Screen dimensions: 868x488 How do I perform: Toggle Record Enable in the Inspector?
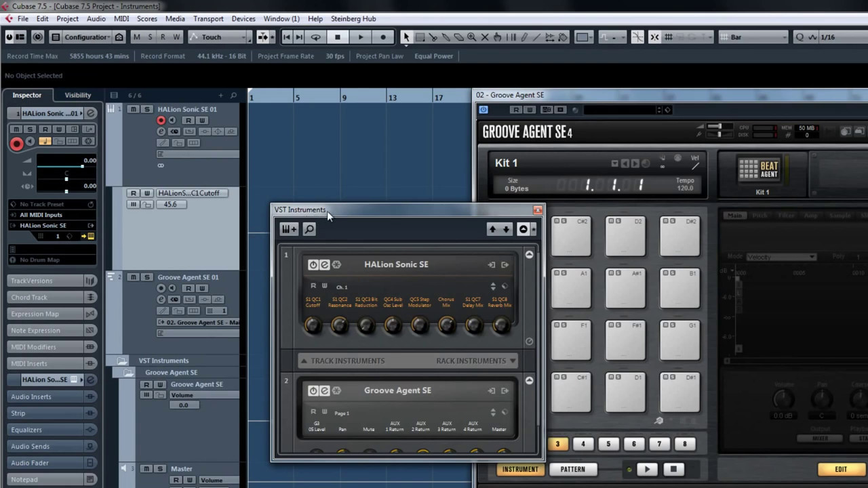[17, 143]
